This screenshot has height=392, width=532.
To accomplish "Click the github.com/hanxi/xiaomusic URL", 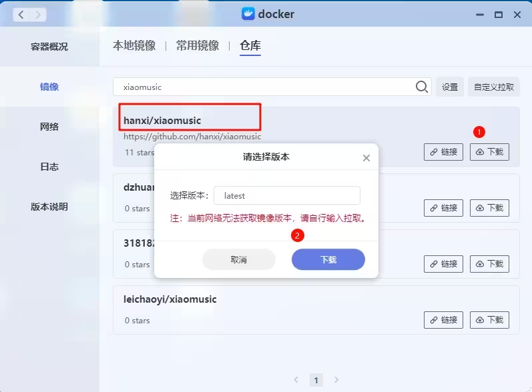I will click(192, 137).
